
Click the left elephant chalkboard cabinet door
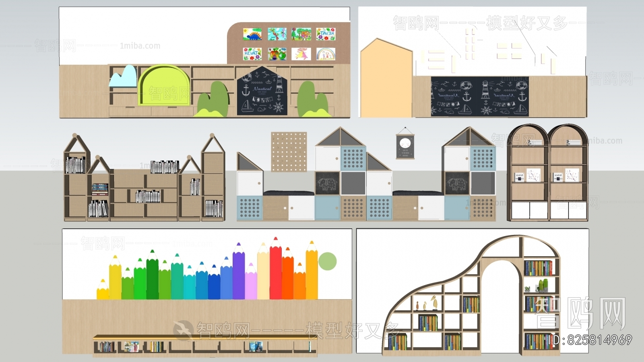(327, 183)
